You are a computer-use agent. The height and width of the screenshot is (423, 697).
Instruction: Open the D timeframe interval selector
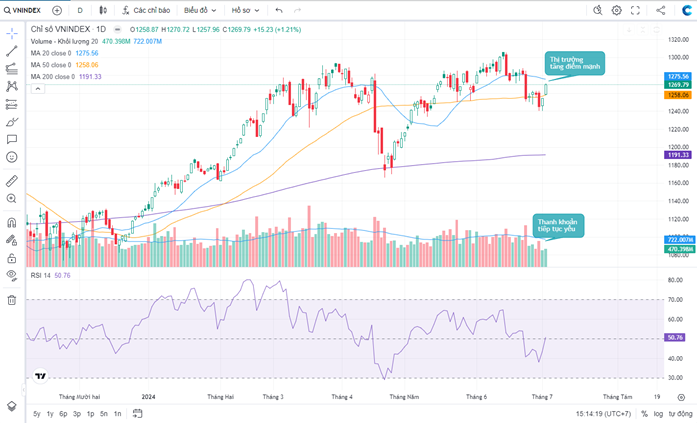tap(80, 10)
